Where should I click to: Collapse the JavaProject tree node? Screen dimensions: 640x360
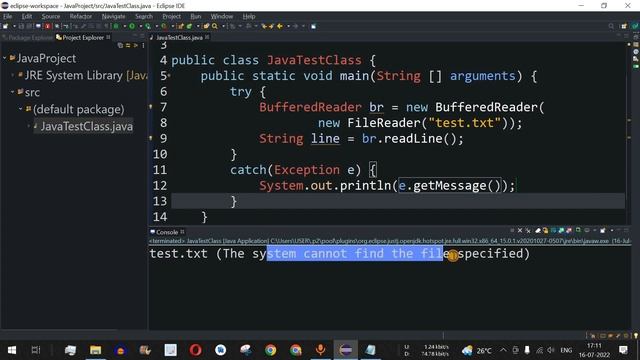coord(5,58)
